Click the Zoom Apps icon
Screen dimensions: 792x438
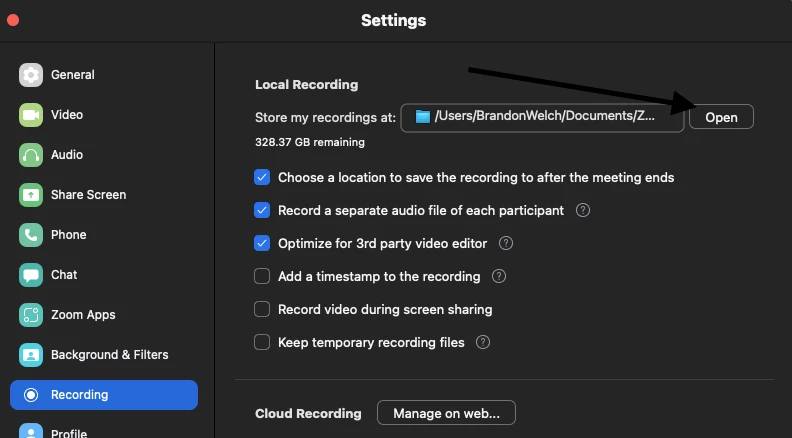[x=31, y=315]
